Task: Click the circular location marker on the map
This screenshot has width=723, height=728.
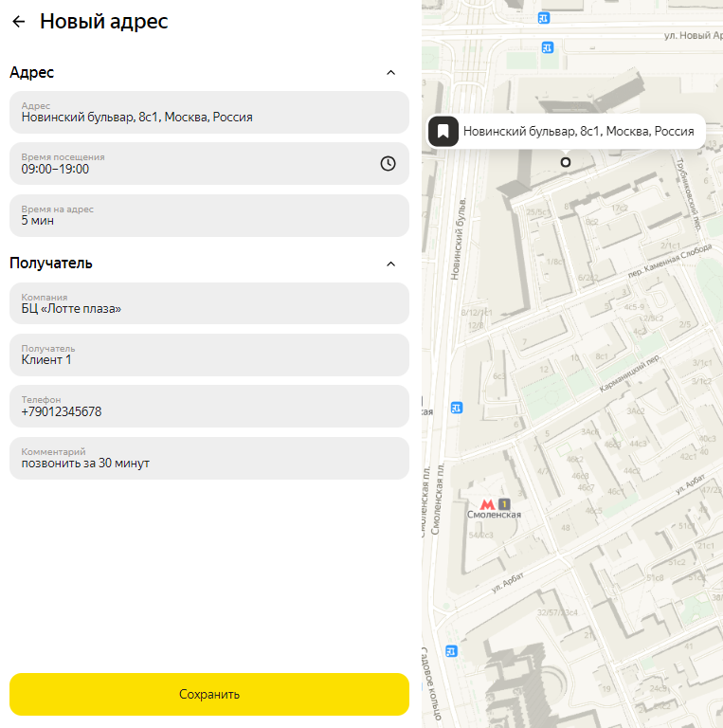Action: point(566,162)
